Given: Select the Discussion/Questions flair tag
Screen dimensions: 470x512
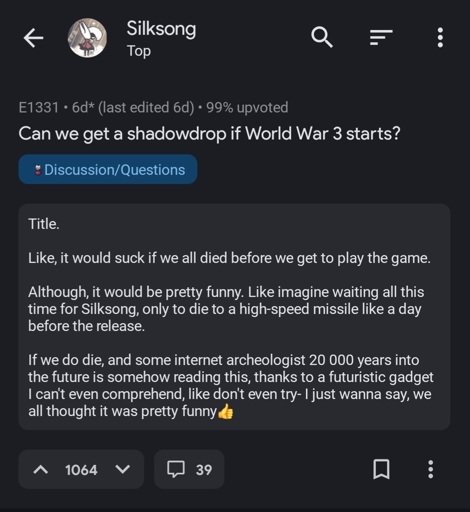Looking at the screenshot, I should [108, 169].
